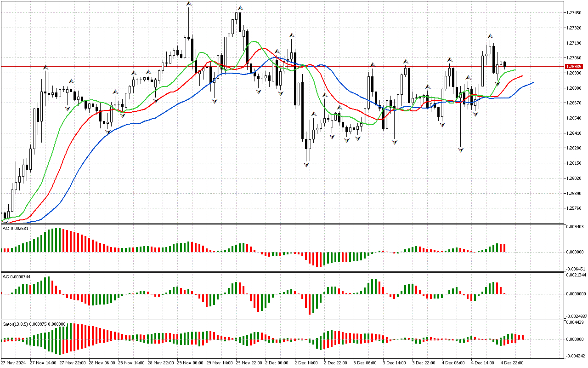Click time axis label 29 Nov 22:00
Screen dimensions: 588x368
249,362
